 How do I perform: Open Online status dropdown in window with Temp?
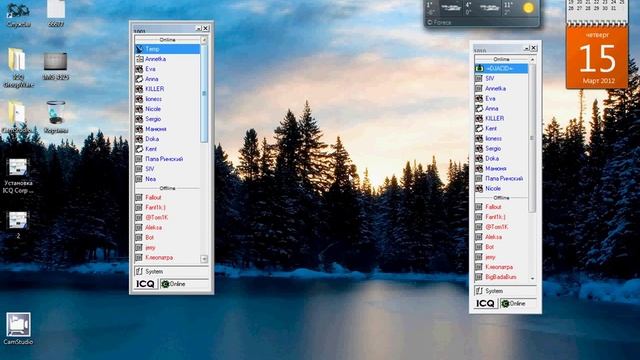[x=184, y=284]
